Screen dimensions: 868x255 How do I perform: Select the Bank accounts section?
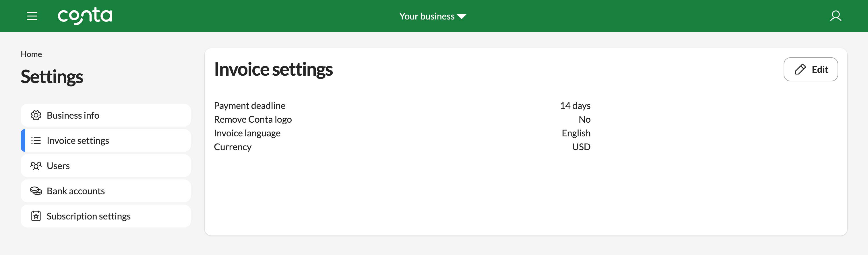point(75,191)
